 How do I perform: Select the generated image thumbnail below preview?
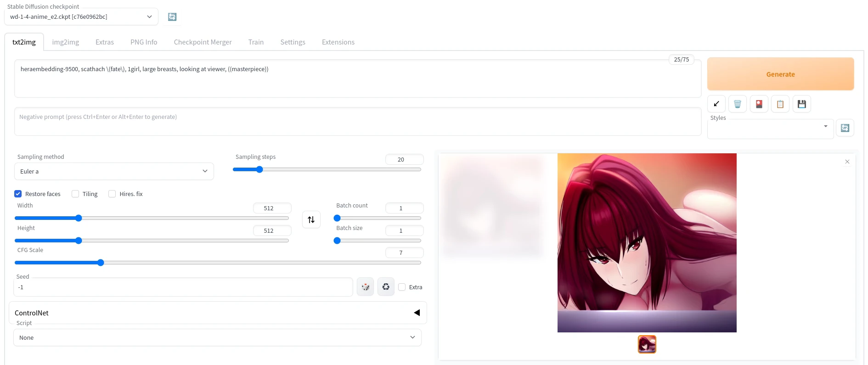[647, 344]
